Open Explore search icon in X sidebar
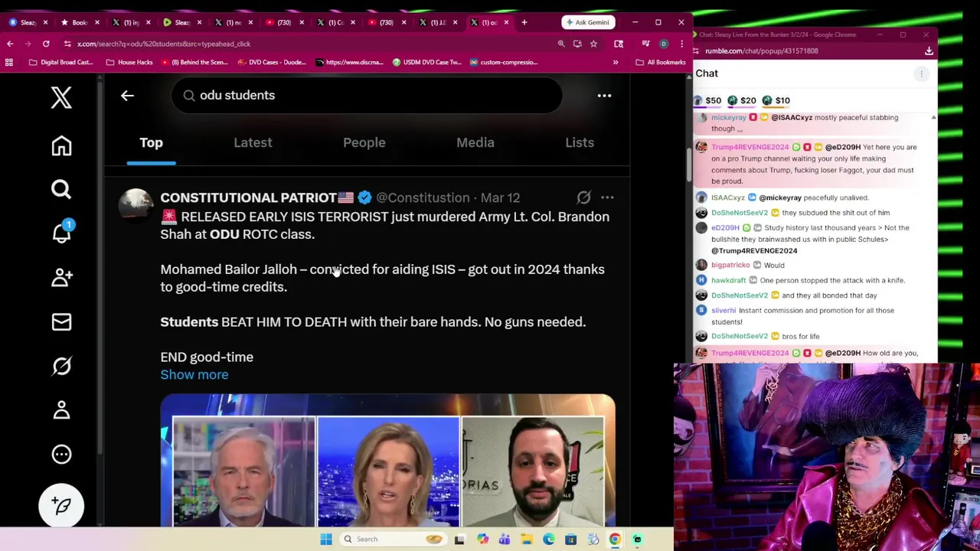Screen dimensions: 980x551 tap(61, 189)
